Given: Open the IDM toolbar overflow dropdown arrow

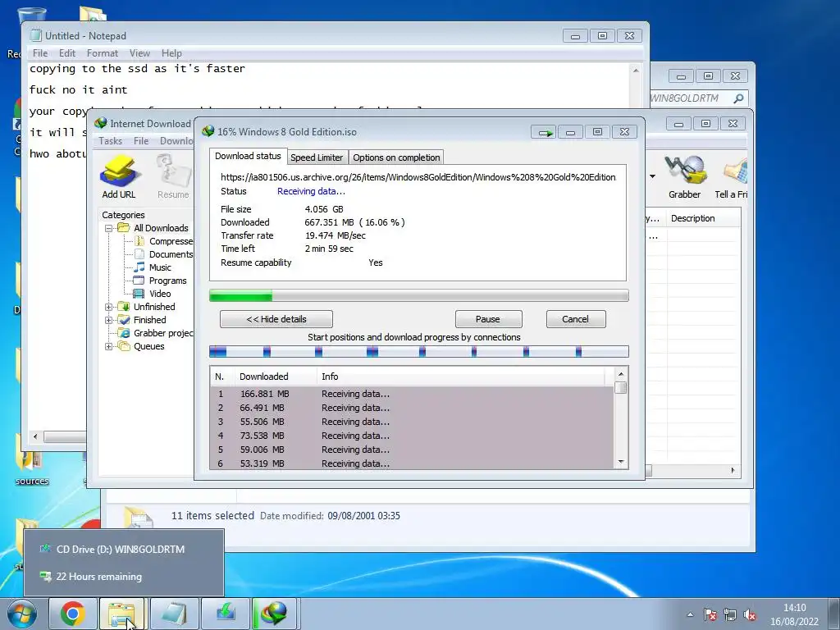Looking at the screenshot, I should (652, 177).
